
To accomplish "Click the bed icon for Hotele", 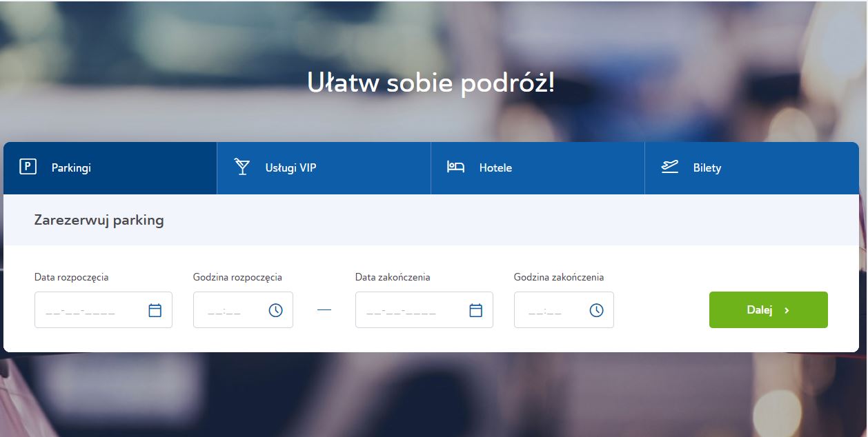I will pos(455,167).
